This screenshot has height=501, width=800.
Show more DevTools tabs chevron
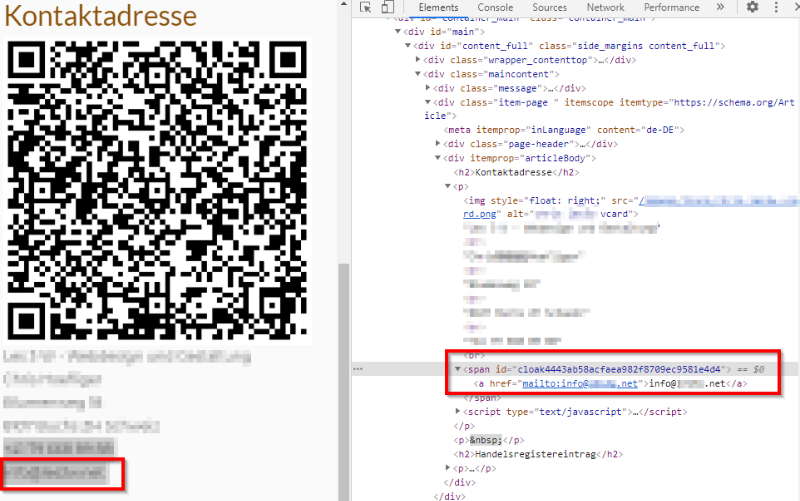click(x=720, y=7)
